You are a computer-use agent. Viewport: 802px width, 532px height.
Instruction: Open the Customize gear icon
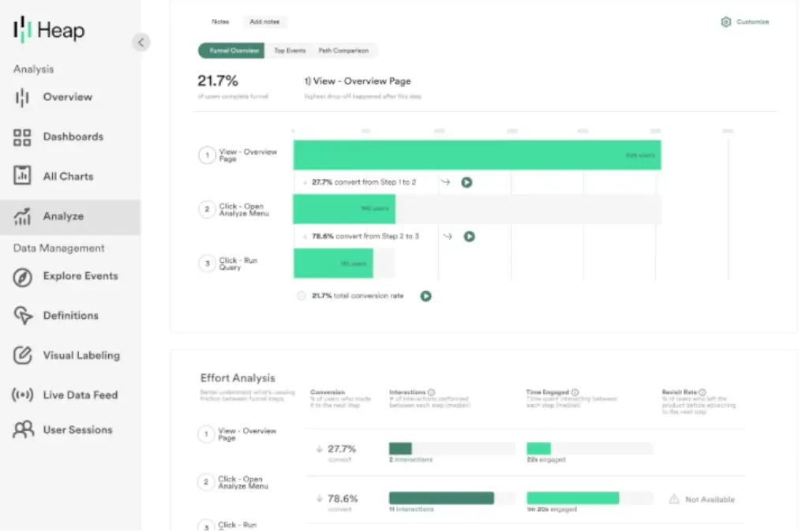tap(726, 21)
